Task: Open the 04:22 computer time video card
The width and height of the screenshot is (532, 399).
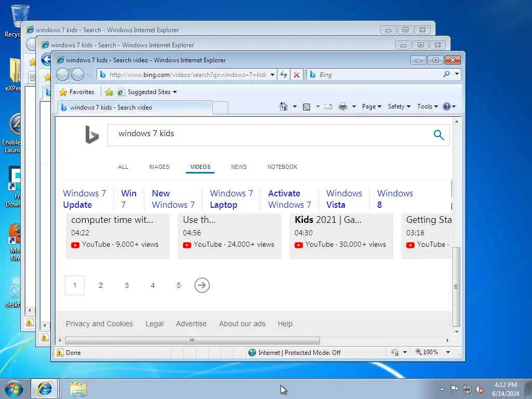Action: pyautogui.click(x=118, y=236)
